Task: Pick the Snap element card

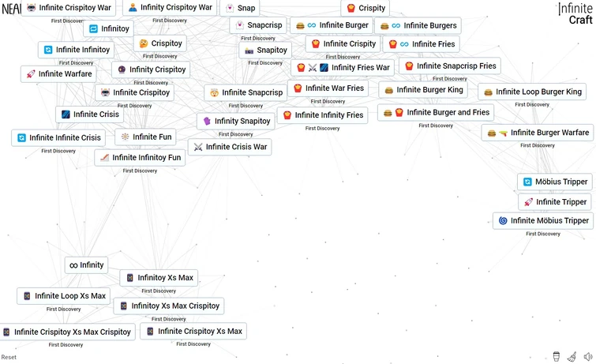Action: coord(240,8)
